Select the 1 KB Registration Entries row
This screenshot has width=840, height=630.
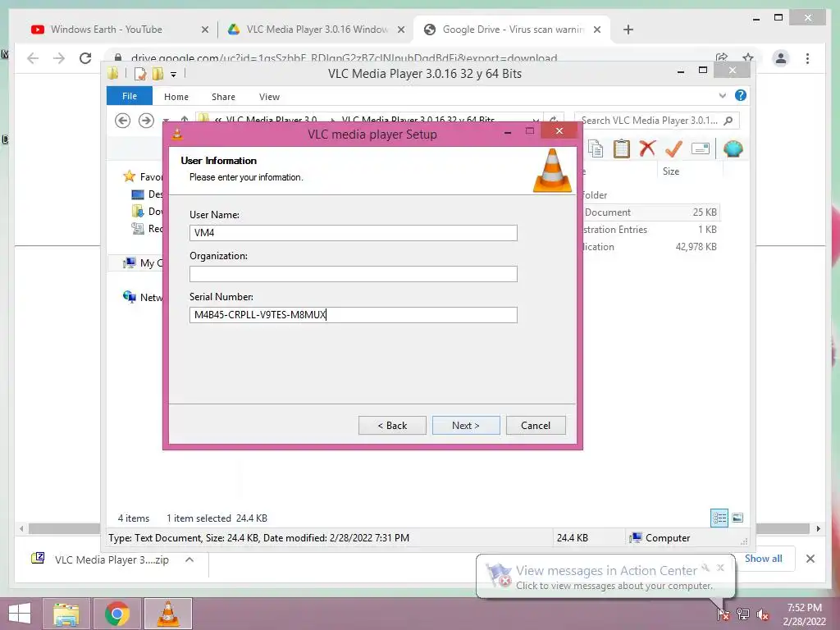651,230
